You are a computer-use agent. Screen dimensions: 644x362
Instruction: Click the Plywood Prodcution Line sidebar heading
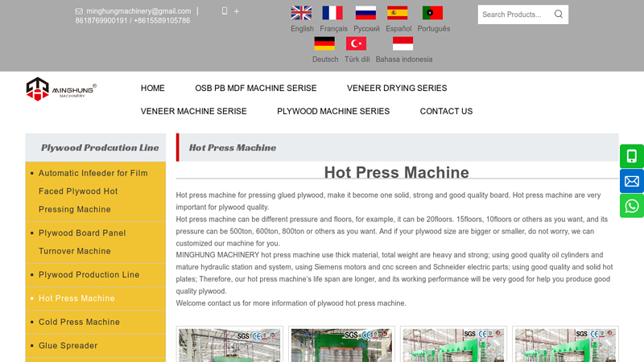(x=100, y=148)
